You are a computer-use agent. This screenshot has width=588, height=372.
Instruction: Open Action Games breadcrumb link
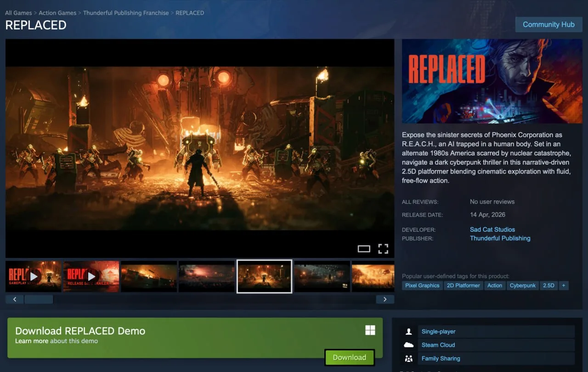[x=57, y=13]
